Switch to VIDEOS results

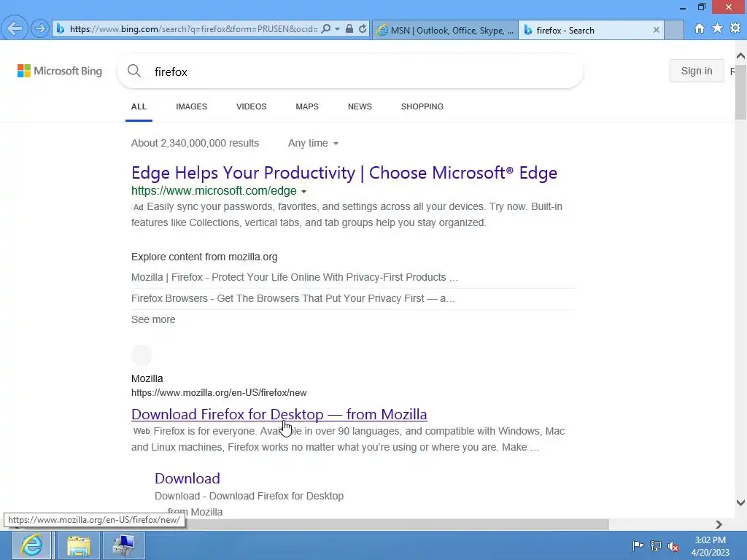click(x=252, y=106)
